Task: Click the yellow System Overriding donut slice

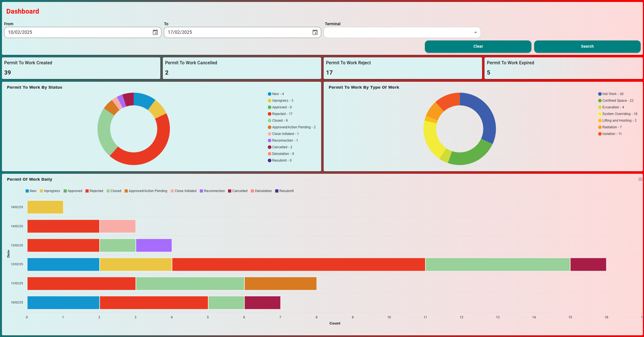Action: 432,139
